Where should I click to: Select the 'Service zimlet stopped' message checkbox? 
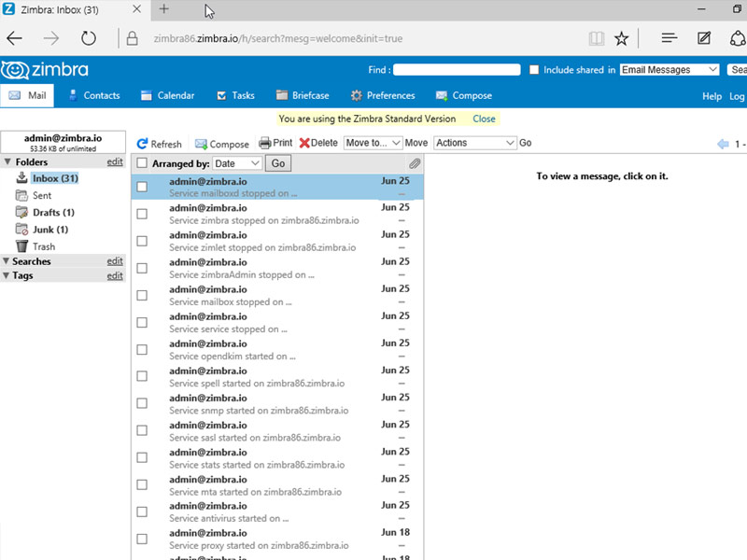142,241
